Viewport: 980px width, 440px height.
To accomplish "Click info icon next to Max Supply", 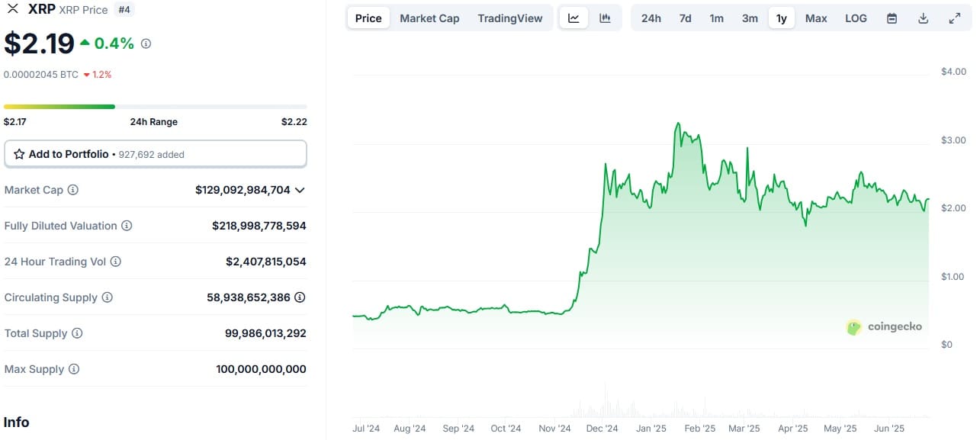I will pyautogui.click(x=74, y=369).
